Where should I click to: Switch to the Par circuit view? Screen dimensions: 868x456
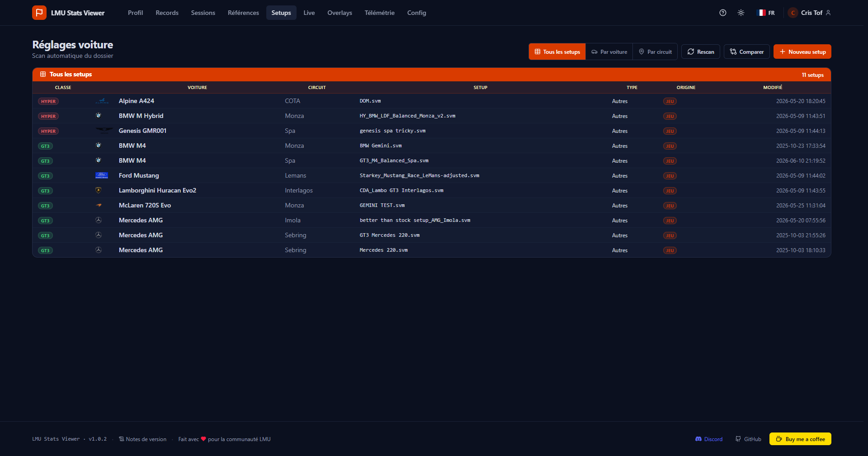(655, 52)
